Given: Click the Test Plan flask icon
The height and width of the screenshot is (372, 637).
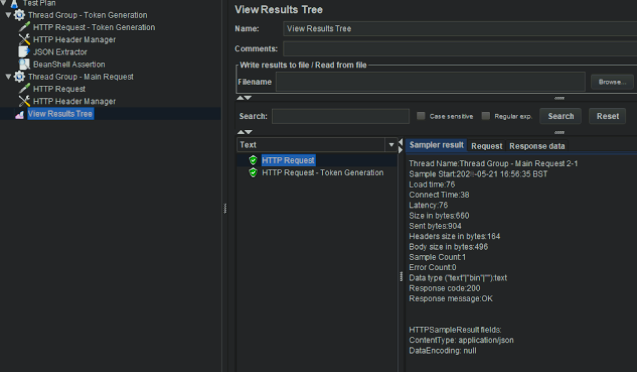Looking at the screenshot, I should pyautogui.click(x=15, y=4).
